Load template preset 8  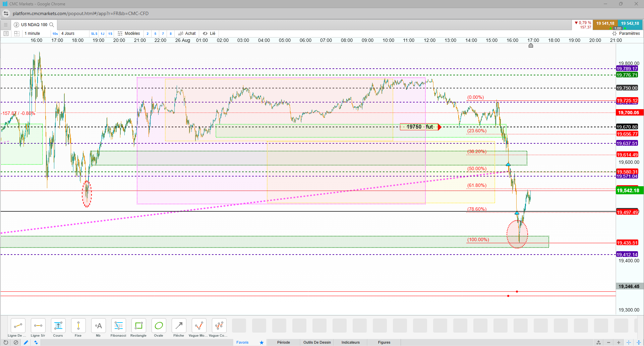coord(171,33)
